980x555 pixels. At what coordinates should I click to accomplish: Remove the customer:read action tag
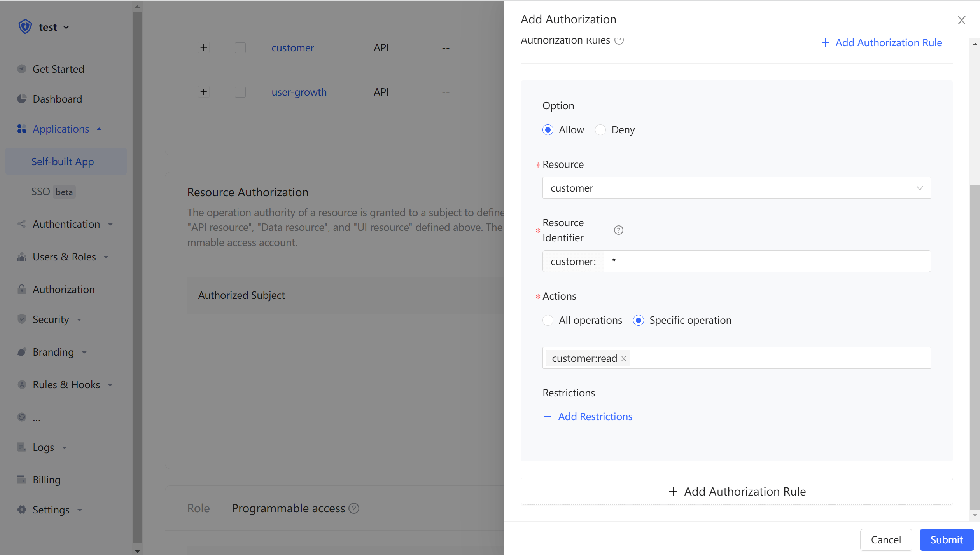[x=624, y=358]
